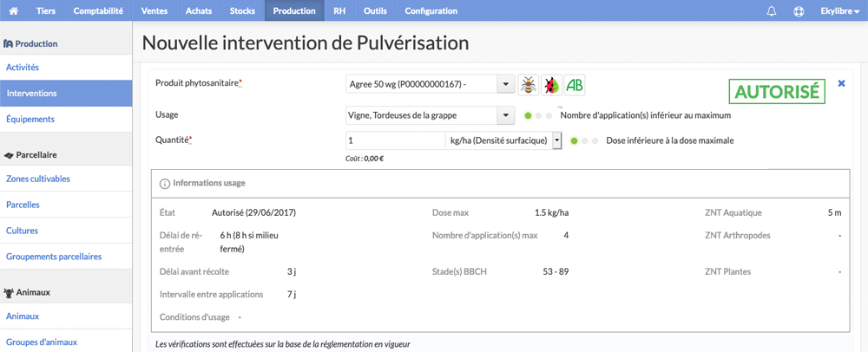The width and height of the screenshot is (868, 352).
Task: Click the AUTORISÉ status badge
Action: (x=777, y=92)
